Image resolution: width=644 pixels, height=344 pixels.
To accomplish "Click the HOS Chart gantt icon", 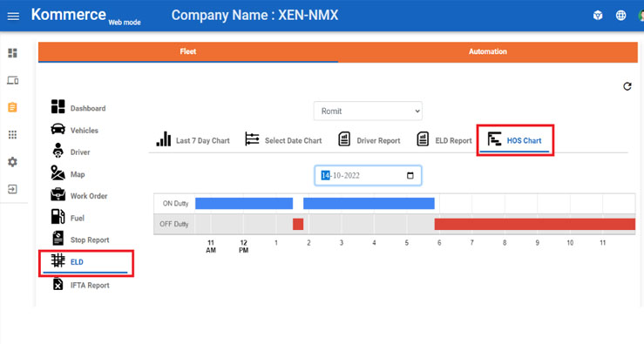I will coord(494,138).
